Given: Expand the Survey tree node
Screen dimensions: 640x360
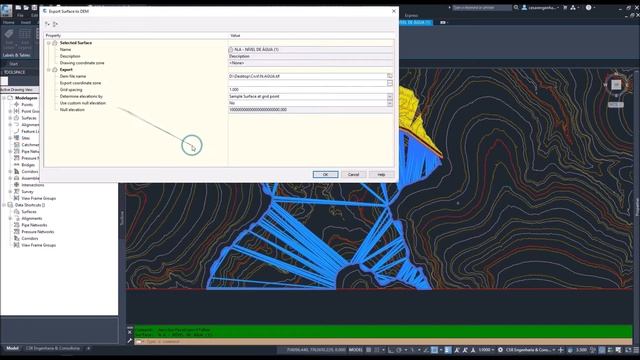Looking at the screenshot, I should point(11,191).
